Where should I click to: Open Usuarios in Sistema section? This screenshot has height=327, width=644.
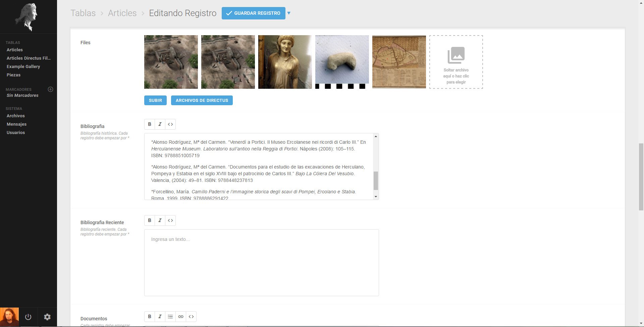[x=16, y=132]
